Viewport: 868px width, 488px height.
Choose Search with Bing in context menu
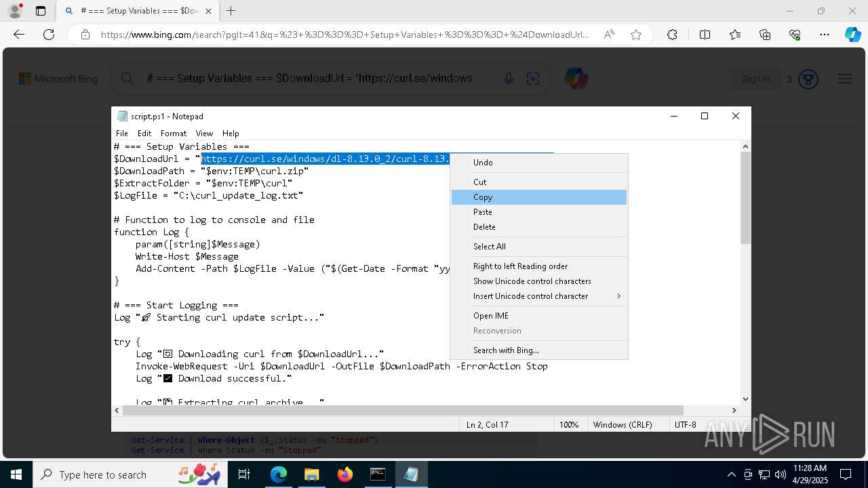(x=539, y=350)
